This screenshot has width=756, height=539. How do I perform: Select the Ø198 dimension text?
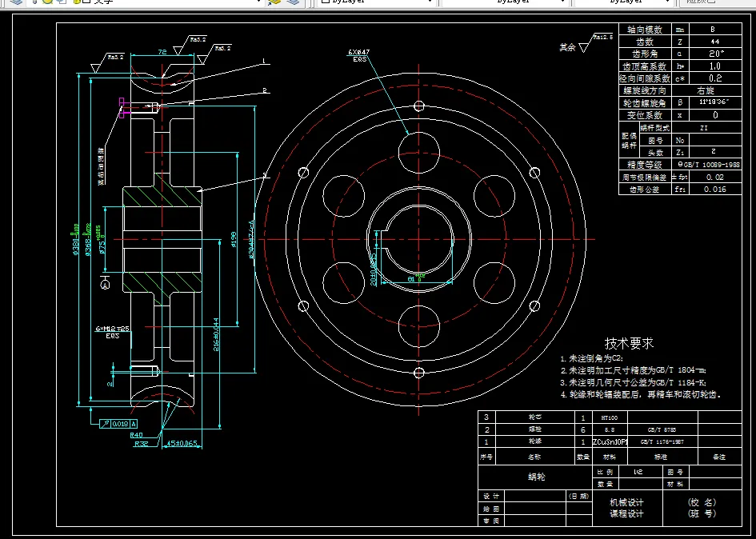234,239
